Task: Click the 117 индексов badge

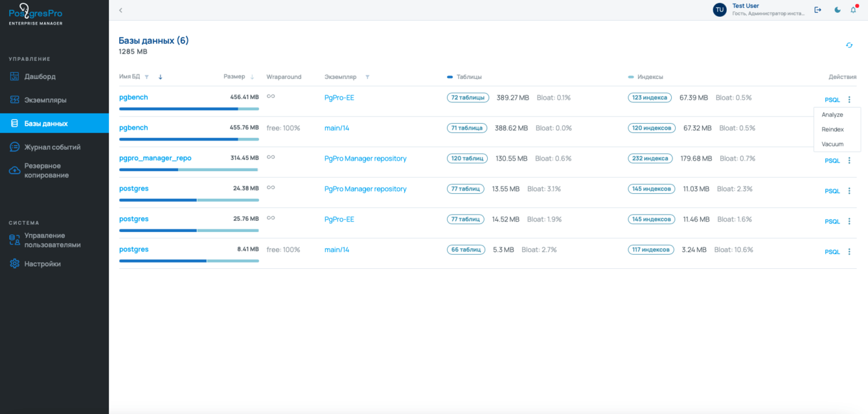Action: [651, 249]
